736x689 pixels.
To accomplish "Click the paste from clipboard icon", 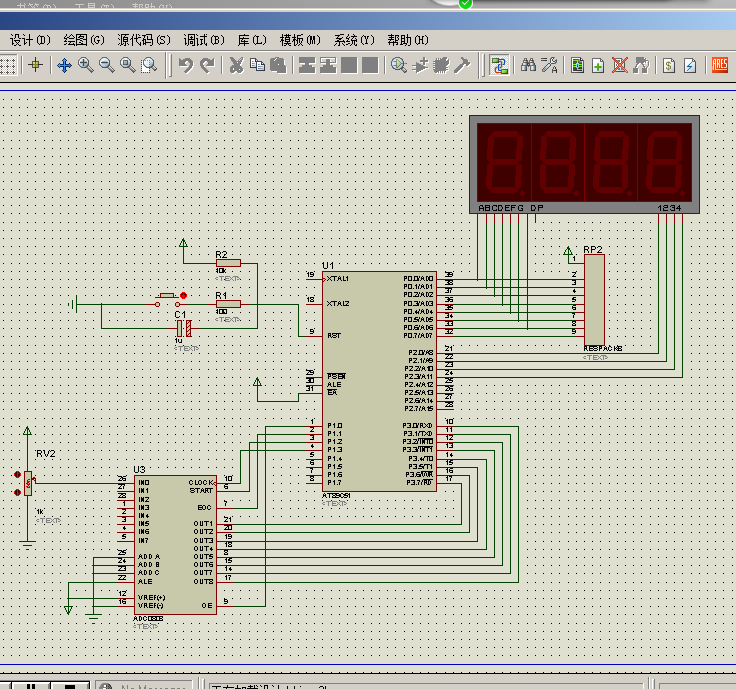I will tap(278, 65).
